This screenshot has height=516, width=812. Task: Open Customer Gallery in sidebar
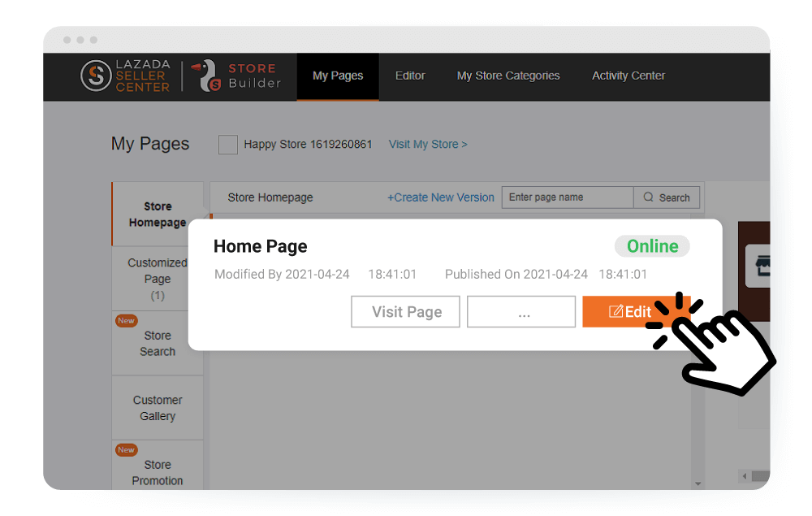click(158, 408)
